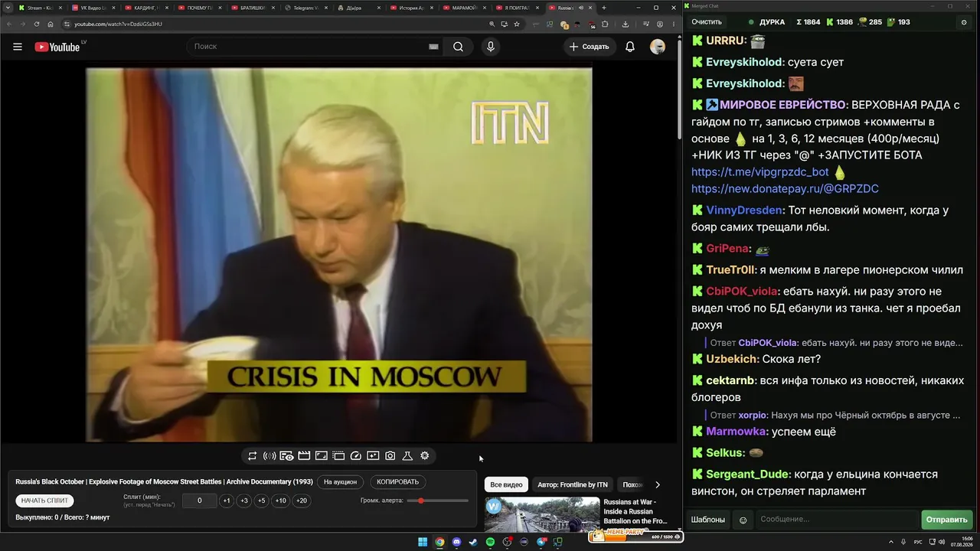Click the chat Сообщение message field

837,520
